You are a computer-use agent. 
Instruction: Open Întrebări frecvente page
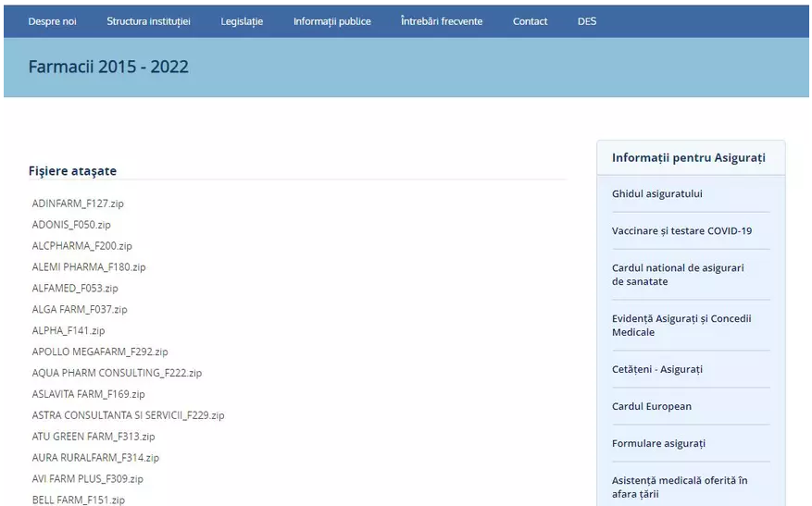pyautogui.click(x=442, y=21)
